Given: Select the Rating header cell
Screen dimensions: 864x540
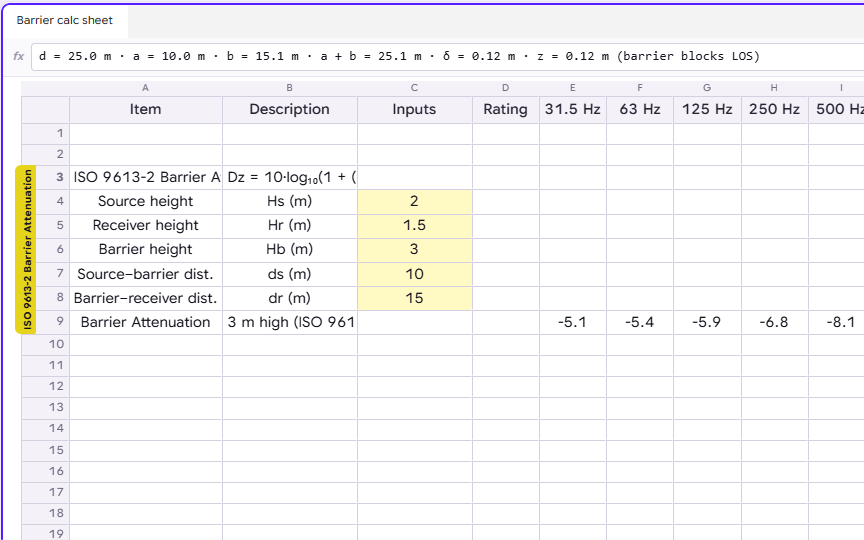Looking at the screenshot, I should (x=505, y=110).
